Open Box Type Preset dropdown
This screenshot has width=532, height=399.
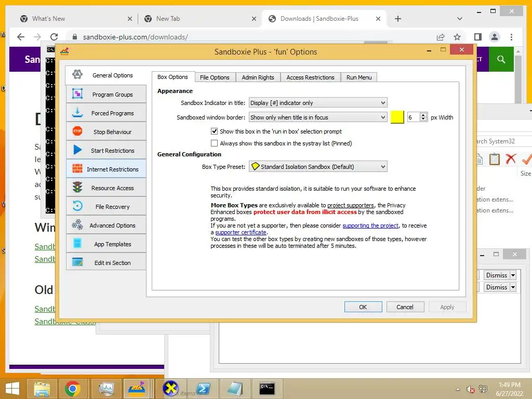[x=318, y=167]
